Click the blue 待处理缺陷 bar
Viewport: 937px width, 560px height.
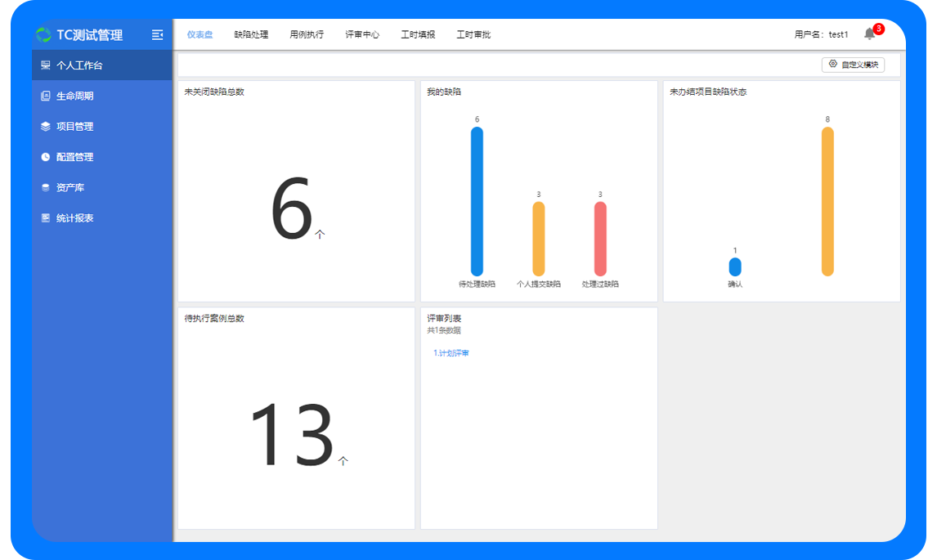(477, 201)
